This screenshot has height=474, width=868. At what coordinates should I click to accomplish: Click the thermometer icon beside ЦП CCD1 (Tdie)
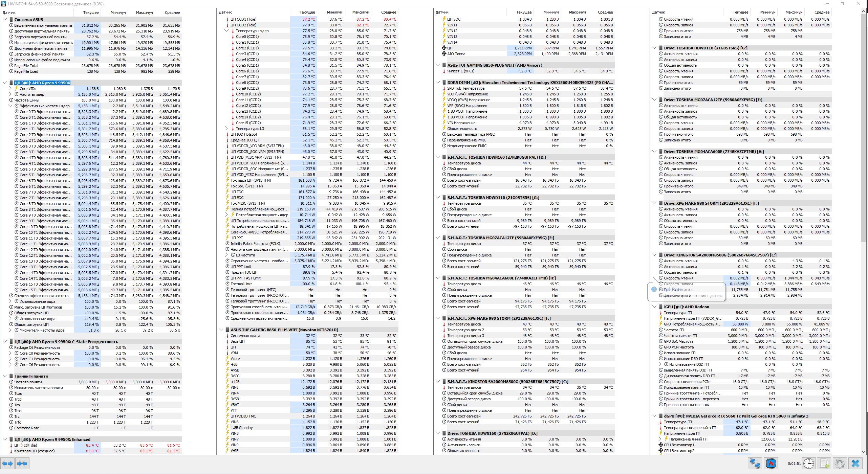click(x=227, y=19)
